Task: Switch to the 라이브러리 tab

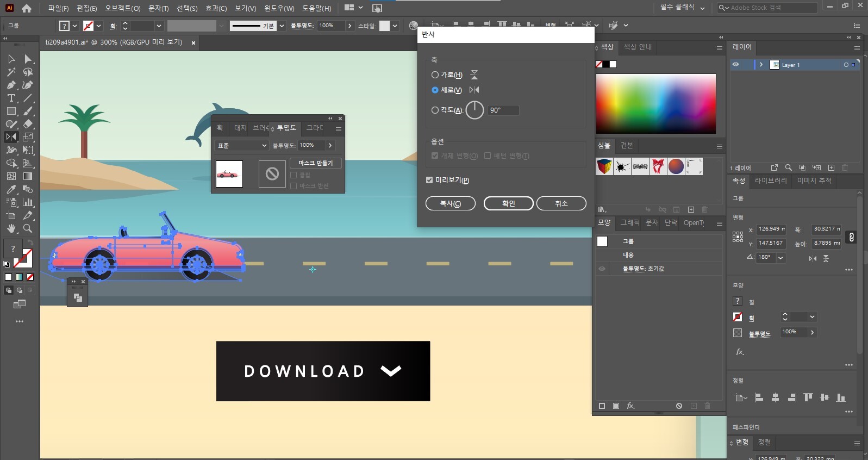Action: (x=770, y=181)
